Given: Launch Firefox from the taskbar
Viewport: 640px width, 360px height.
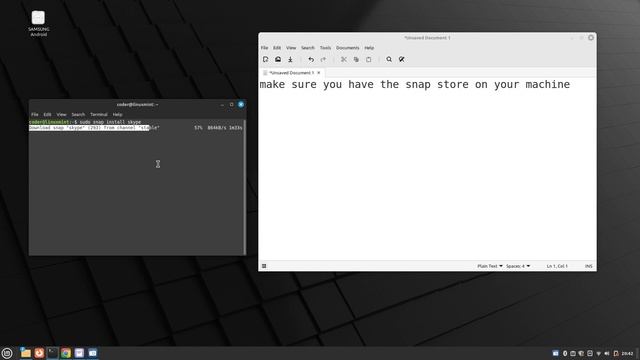Looking at the screenshot, I should 39,353.
